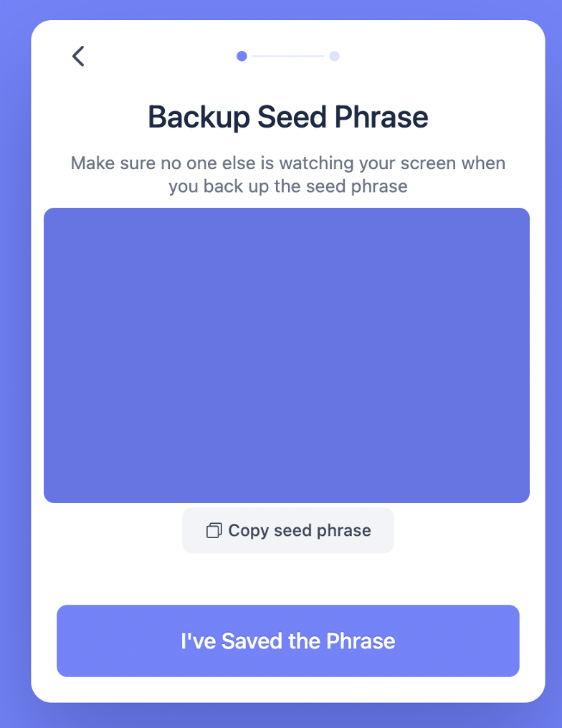
Task: Click the word 'Backup' in the heading
Action: click(x=199, y=118)
